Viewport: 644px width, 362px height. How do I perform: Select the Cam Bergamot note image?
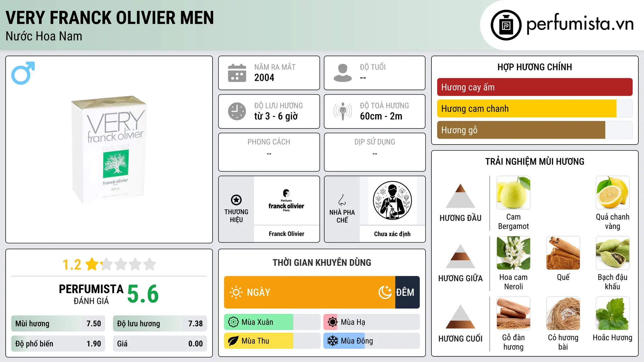coord(514,193)
